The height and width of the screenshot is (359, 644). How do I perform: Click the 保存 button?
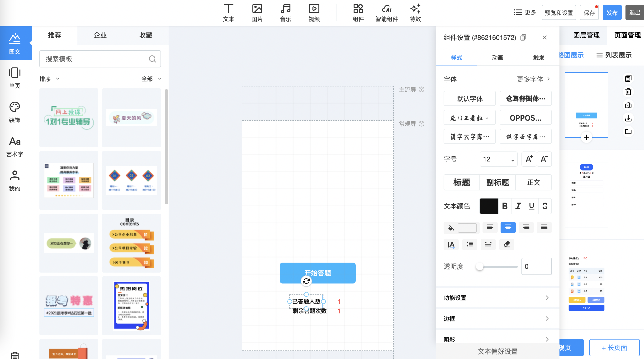click(x=589, y=13)
